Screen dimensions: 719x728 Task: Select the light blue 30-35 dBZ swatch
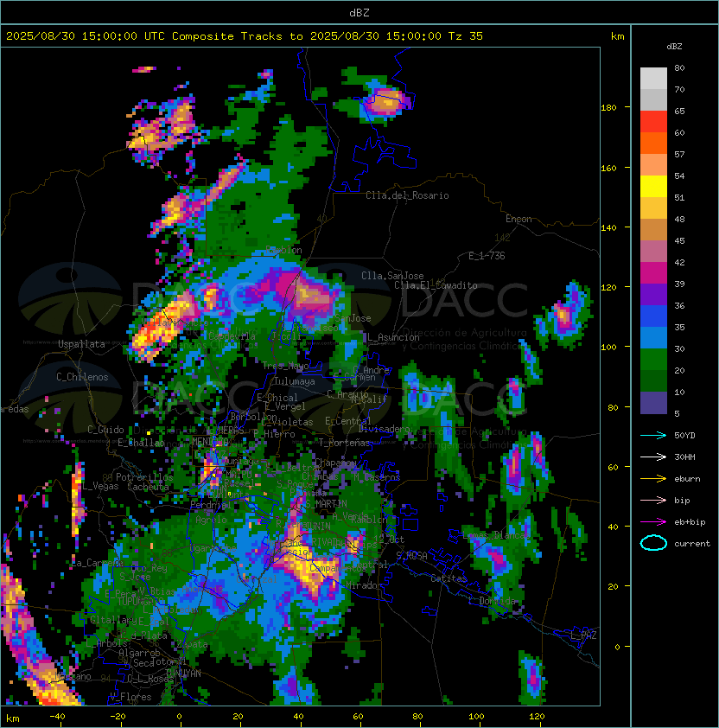[653, 338]
